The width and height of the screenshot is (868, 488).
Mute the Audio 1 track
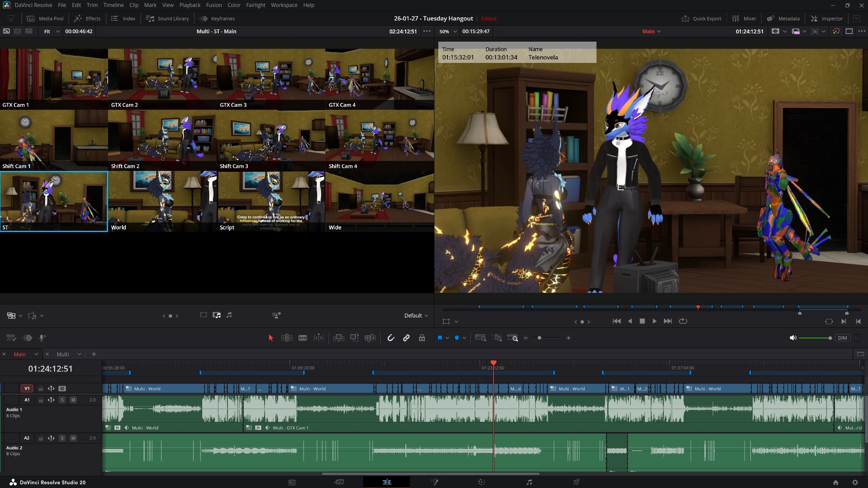(73, 400)
